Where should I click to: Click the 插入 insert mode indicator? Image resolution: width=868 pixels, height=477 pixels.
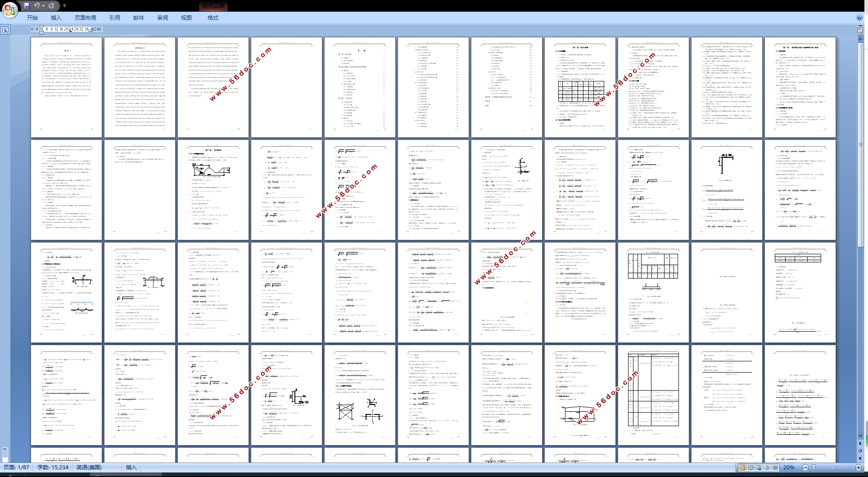point(131,468)
